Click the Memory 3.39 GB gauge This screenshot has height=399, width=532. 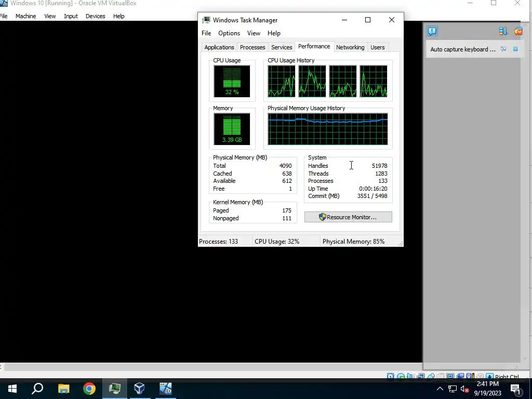(232, 129)
